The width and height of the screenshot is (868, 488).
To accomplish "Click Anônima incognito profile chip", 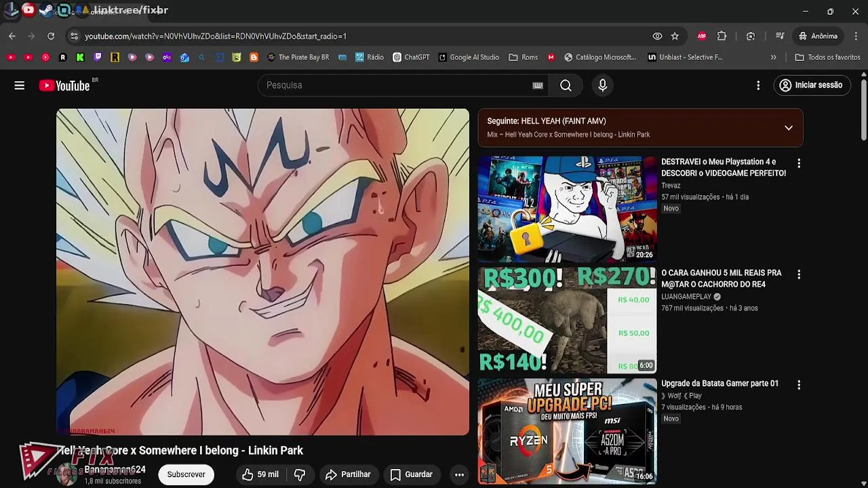I will click(818, 36).
